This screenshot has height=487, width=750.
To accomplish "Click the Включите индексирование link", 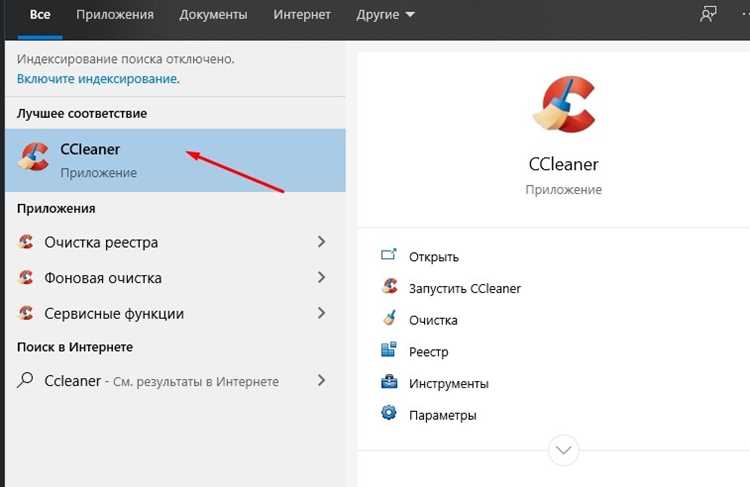I will point(98,78).
